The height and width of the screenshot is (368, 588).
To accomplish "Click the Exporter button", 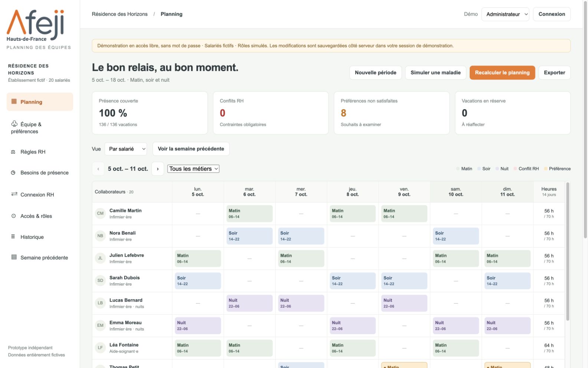I will point(555,73).
